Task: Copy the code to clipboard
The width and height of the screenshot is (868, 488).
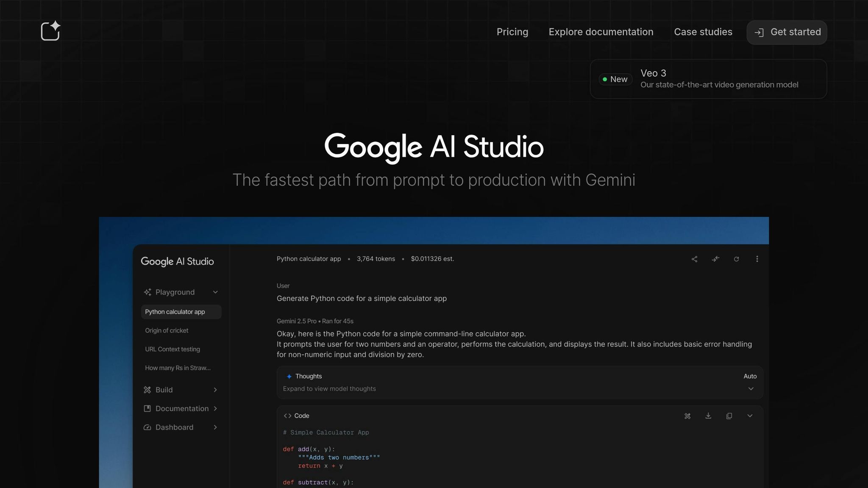Action: tap(729, 416)
